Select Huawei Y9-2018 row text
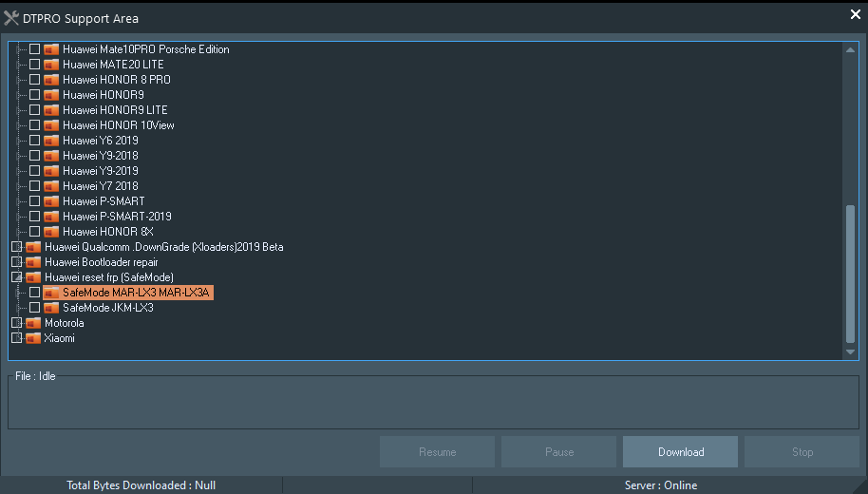Image resolution: width=868 pixels, height=494 pixels. [x=101, y=156]
